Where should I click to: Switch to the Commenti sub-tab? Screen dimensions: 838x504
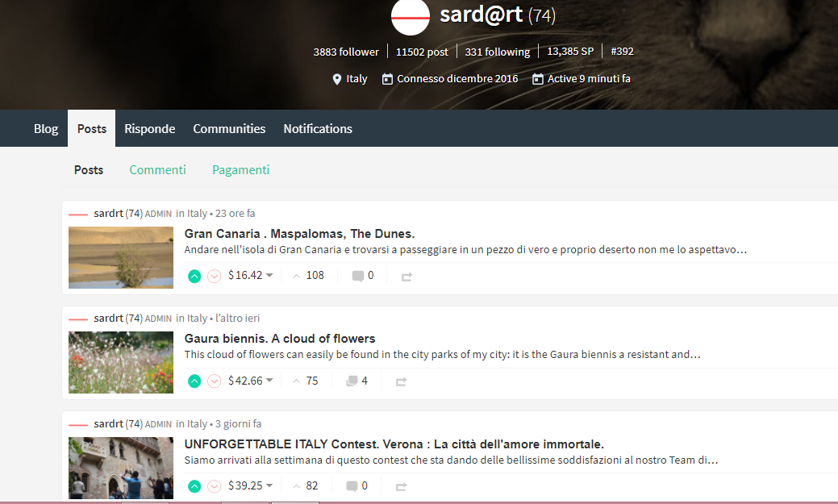coord(157,170)
